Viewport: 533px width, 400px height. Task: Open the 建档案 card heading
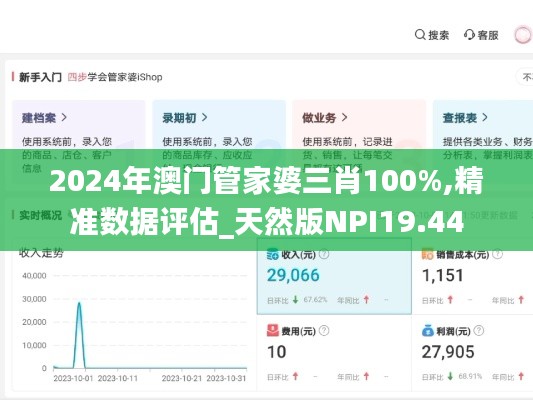[x=39, y=118]
